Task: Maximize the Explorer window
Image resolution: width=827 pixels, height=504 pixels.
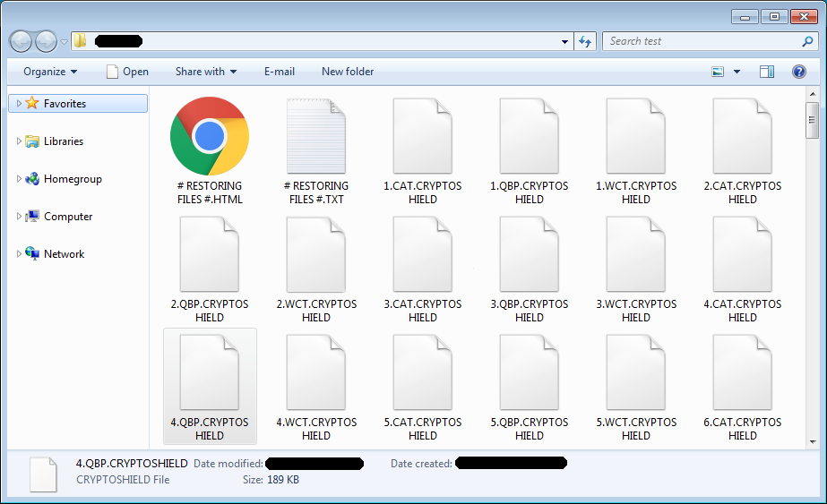Action: pos(774,17)
